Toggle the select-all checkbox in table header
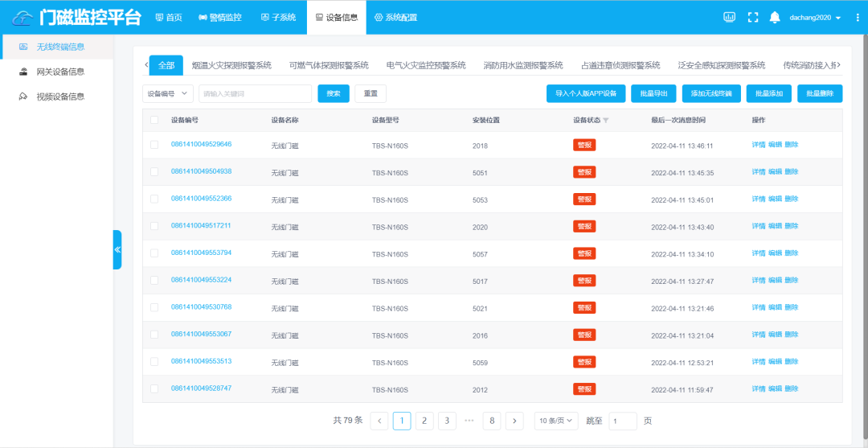Image resolution: width=868 pixels, height=448 pixels. coord(154,121)
